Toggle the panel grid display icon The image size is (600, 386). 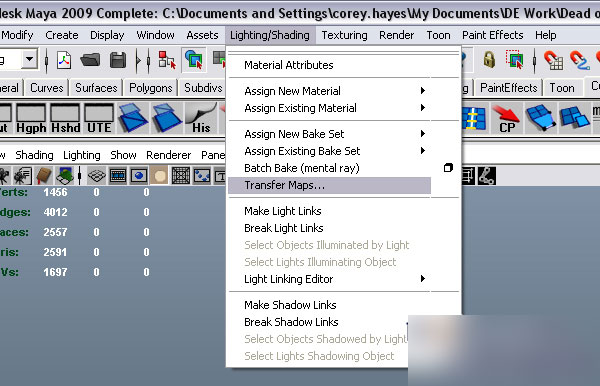pos(96,176)
